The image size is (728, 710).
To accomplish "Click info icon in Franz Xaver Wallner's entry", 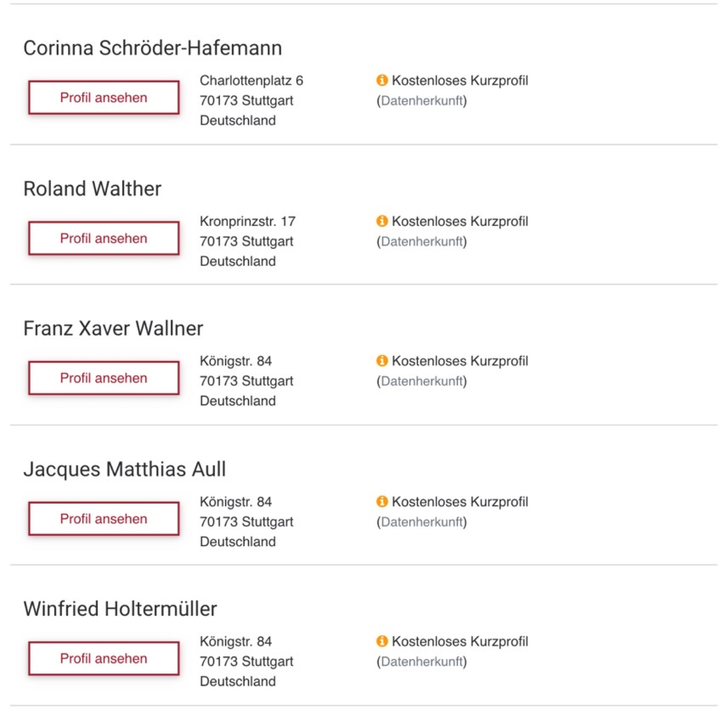I will pyautogui.click(x=382, y=361).
